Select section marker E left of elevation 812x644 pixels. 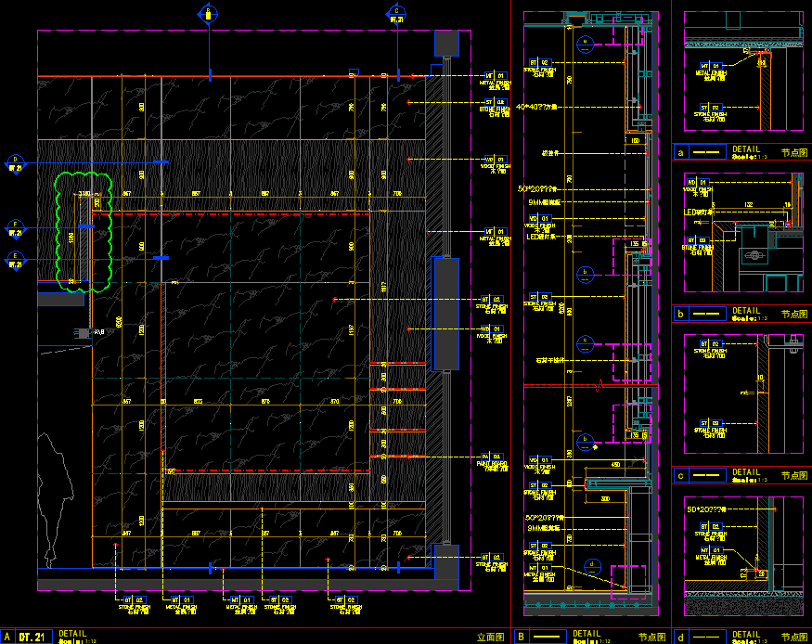coord(16,260)
